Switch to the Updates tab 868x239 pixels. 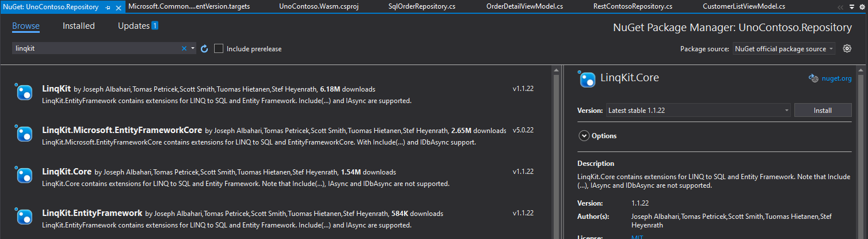tap(134, 26)
